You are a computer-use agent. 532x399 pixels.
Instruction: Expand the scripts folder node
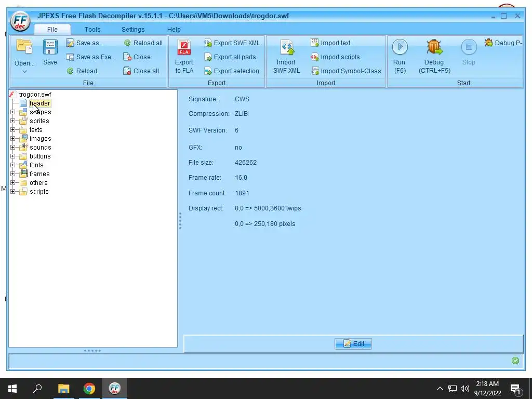pyautogui.click(x=13, y=191)
